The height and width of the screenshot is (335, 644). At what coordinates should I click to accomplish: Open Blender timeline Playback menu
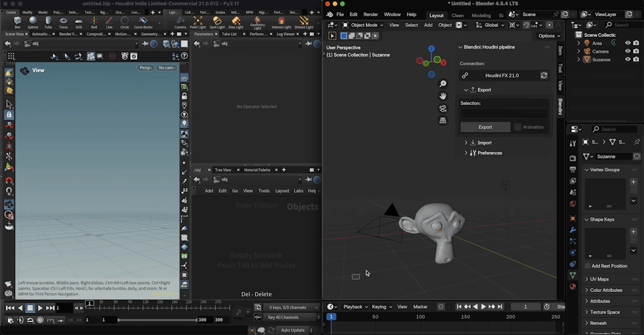356,307
